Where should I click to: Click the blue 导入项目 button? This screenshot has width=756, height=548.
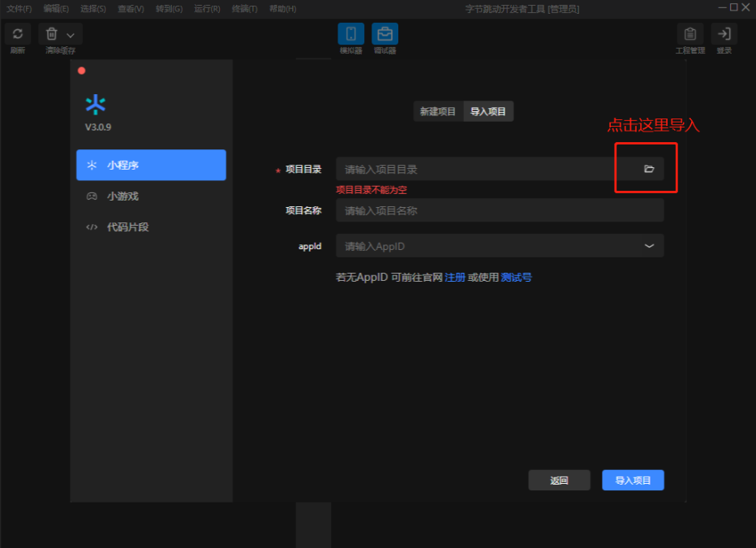633,481
